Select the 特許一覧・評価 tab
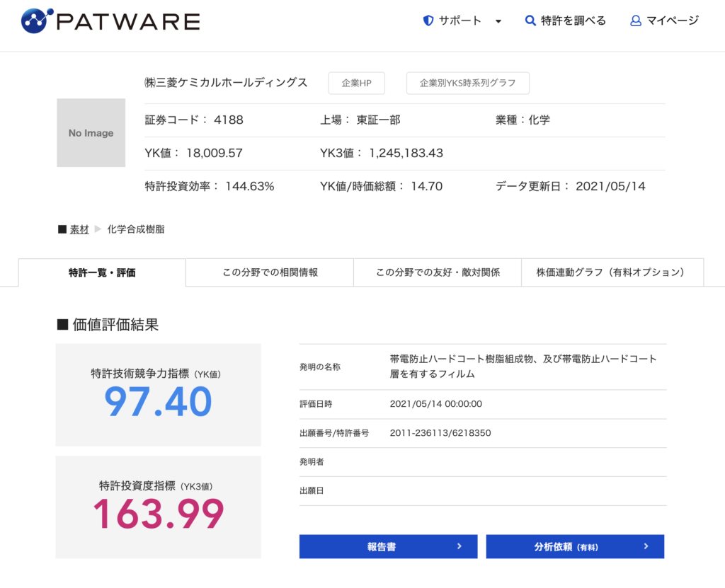The width and height of the screenshot is (725, 588). pos(102,272)
